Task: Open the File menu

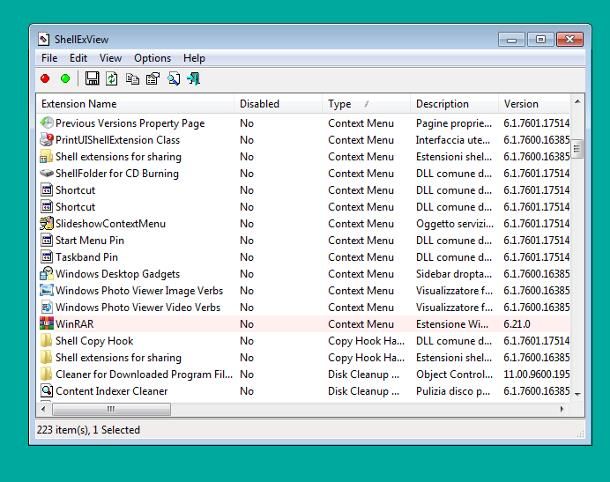Action: (x=49, y=58)
